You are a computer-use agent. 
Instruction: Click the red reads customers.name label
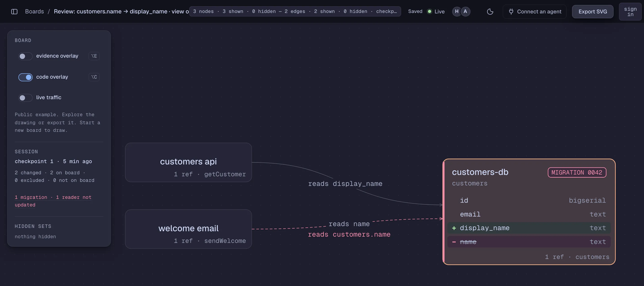click(x=349, y=235)
